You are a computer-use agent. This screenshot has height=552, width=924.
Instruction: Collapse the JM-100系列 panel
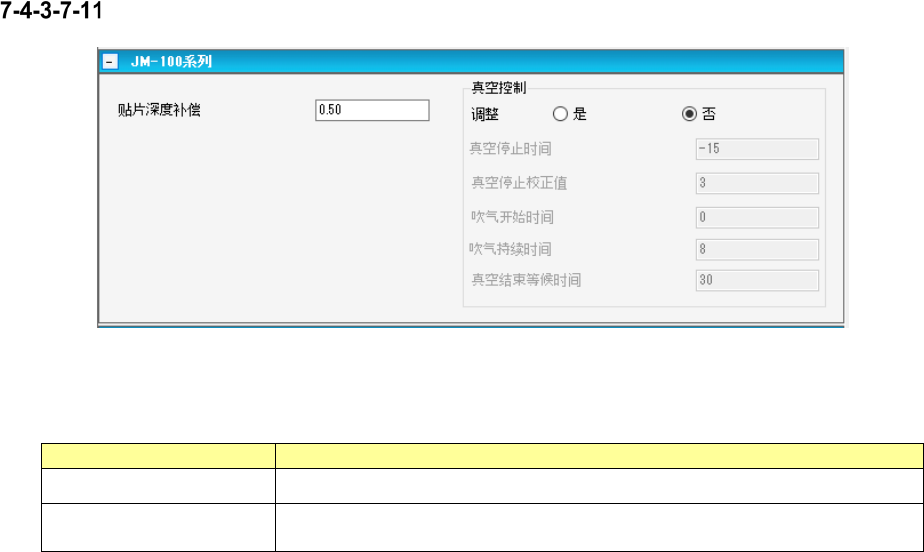pos(110,61)
